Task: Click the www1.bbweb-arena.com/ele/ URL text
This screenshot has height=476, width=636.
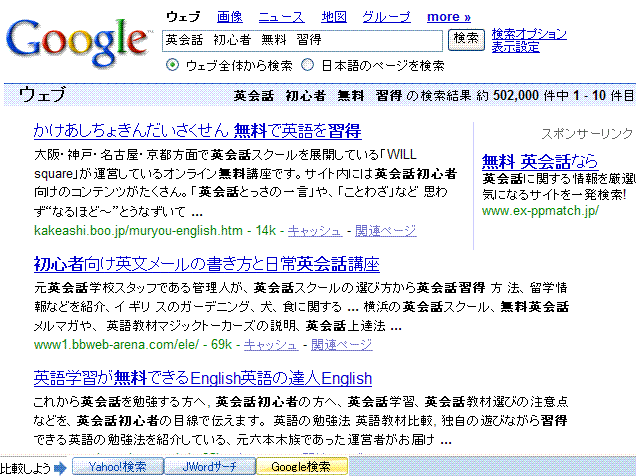Action: coord(116,345)
